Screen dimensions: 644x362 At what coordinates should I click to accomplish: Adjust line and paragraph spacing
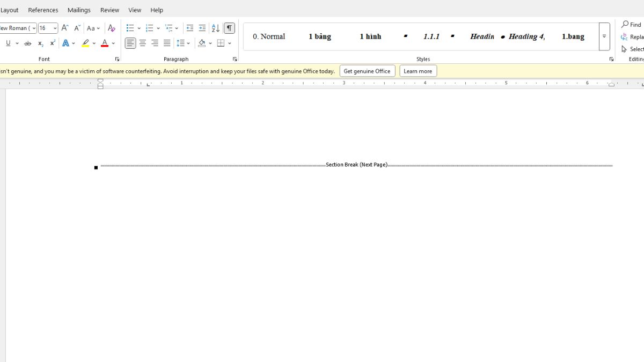click(x=181, y=43)
